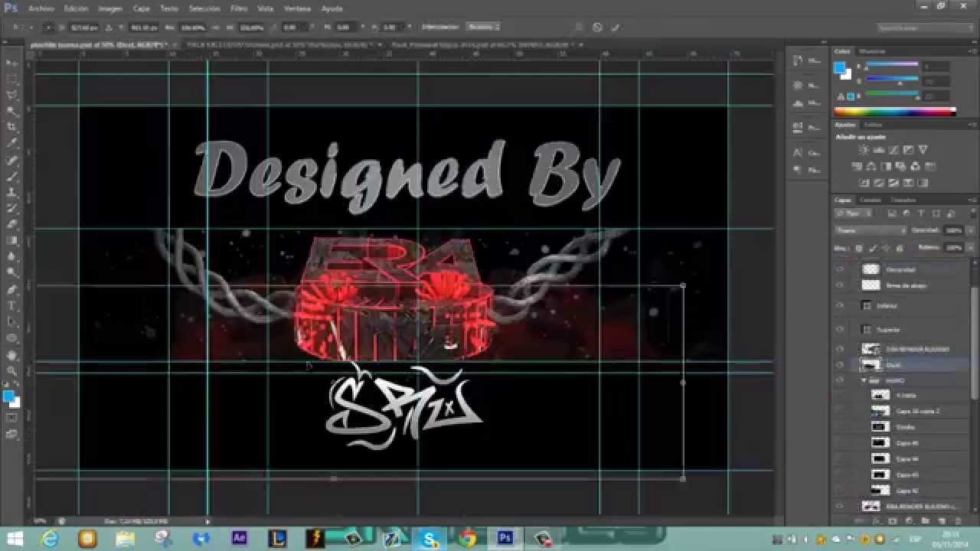Select the Move tool
Viewport: 980px width, 551px height.
11,63
